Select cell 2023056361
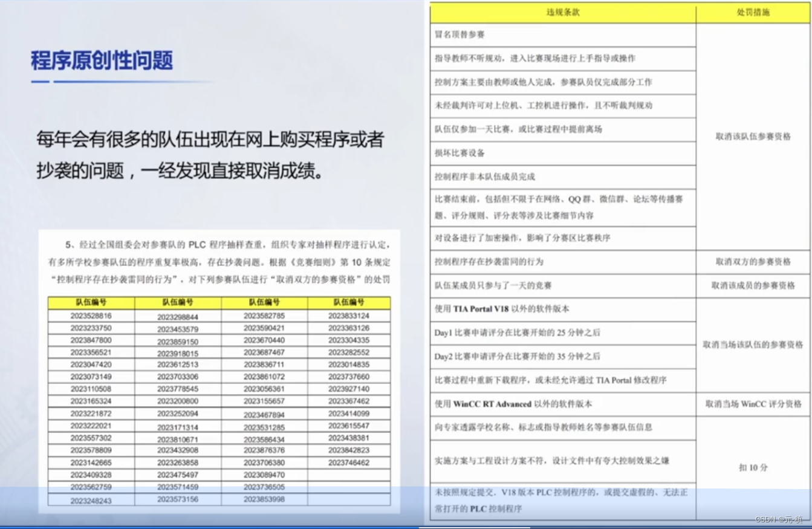This screenshot has height=529, width=812. [264, 389]
